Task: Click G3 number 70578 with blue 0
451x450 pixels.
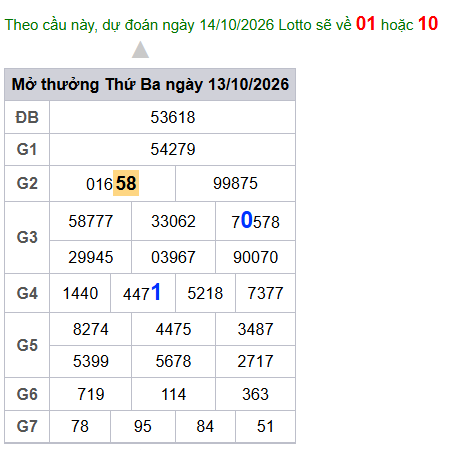Action: tap(255, 221)
